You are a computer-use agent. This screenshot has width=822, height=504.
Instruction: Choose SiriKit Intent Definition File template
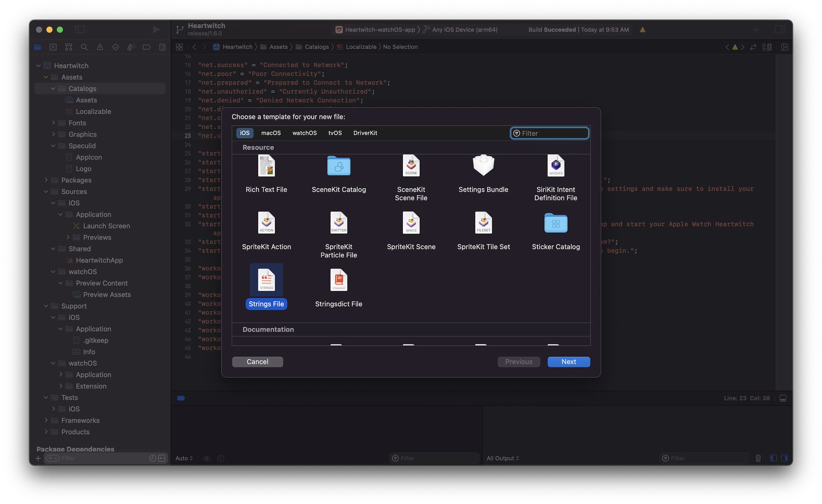coord(556,178)
